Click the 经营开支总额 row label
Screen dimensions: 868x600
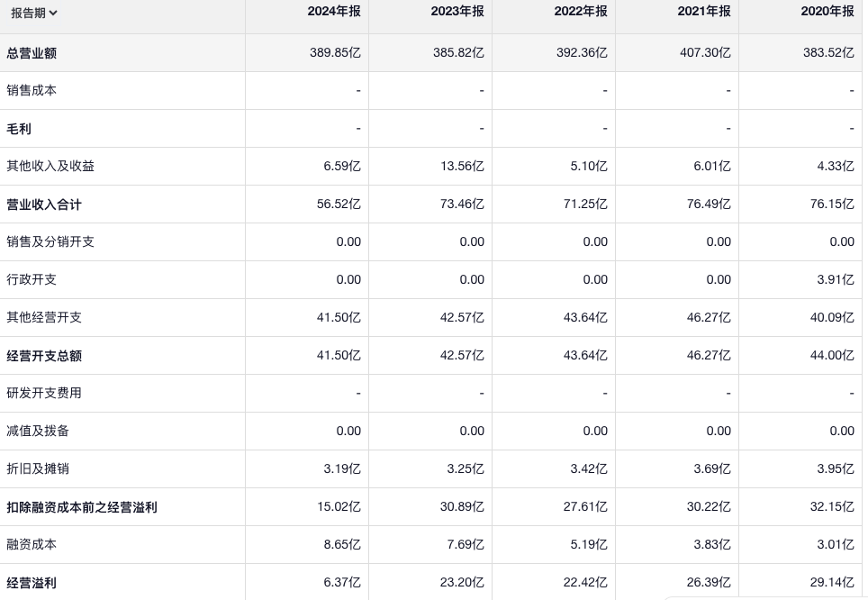[44, 356]
